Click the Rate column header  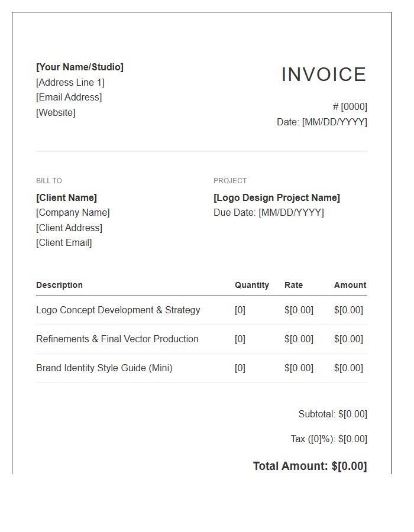click(293, 285)
